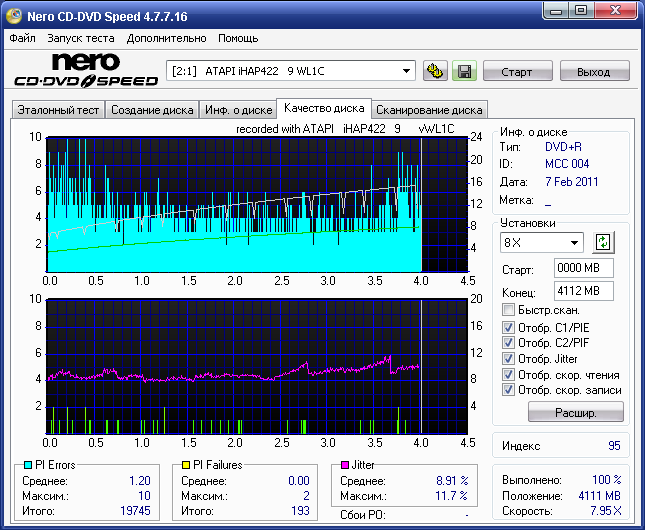This screenshot has height=530, width=645.
Task: Uncheck the Отобр. C1/PIE checkbox
Action: click(x=509, y=327)
